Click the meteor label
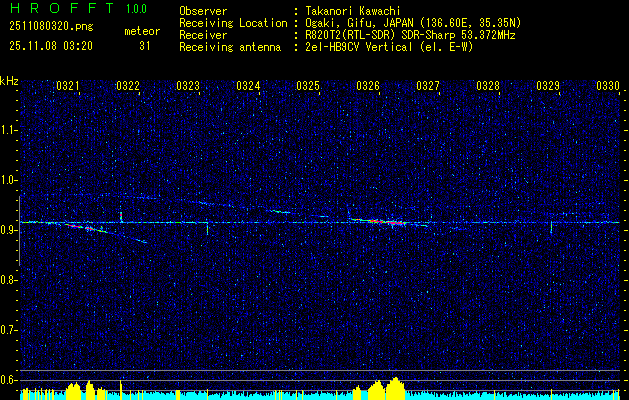This screenshot has width=629, height=400. pos(142,31)
